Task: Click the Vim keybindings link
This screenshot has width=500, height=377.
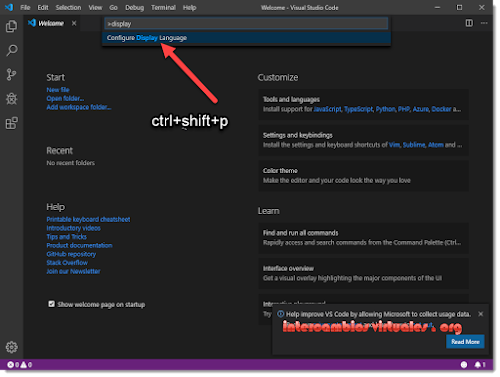Action: (x=394, y=145)
